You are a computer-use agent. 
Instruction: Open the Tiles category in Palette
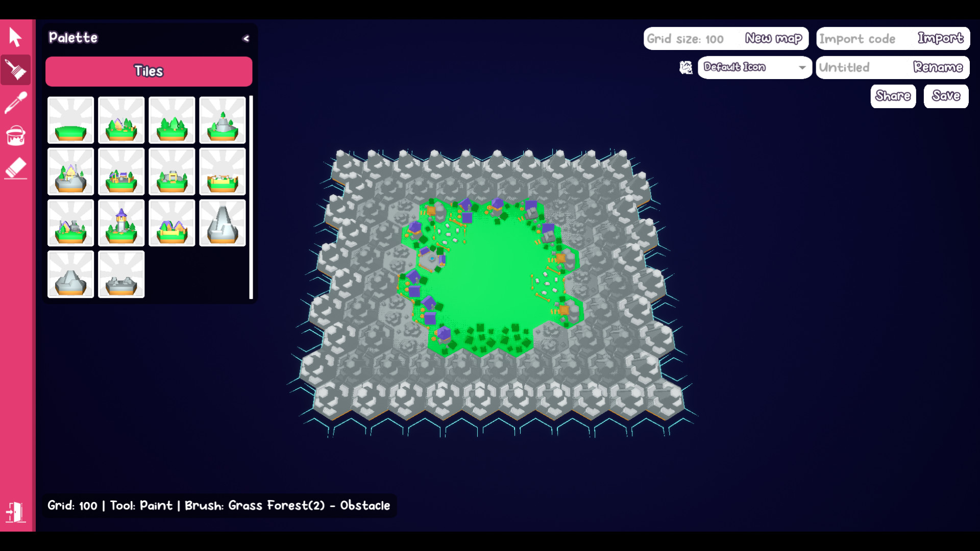click(x=149, y=71)
